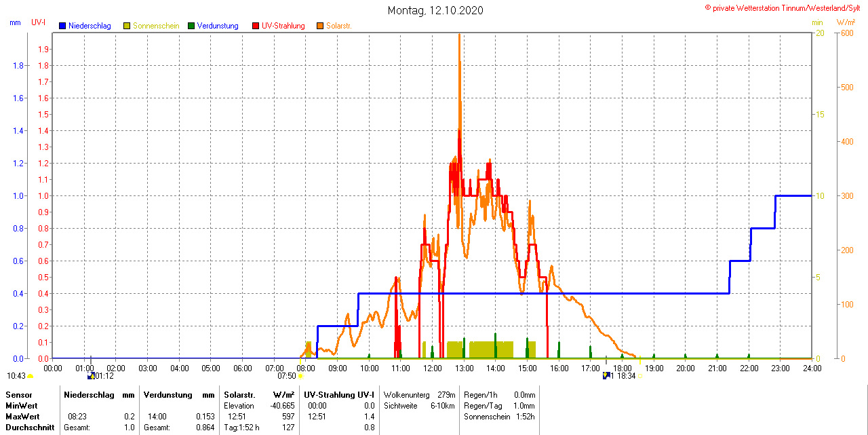Click the 20 value on the min axis
This screenshot has height=435, width=868.
coord(820,33)
